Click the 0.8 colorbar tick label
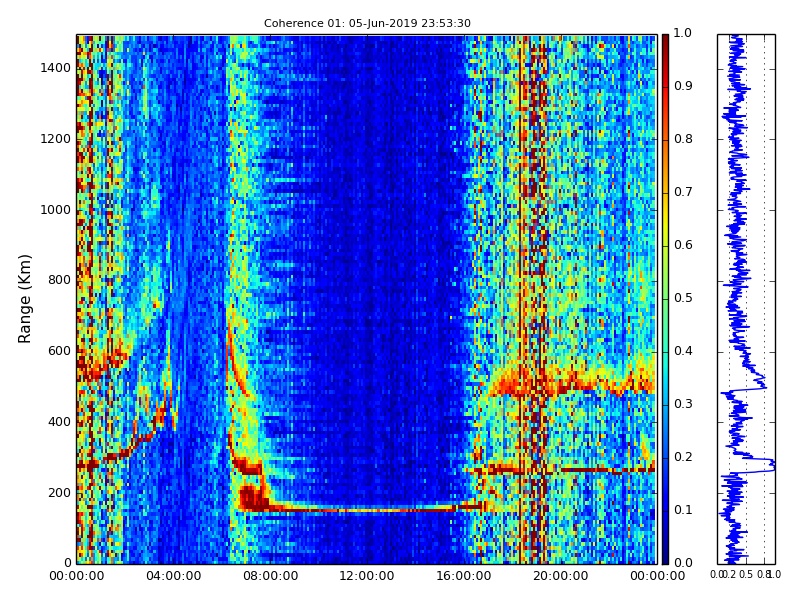 coord(683,139)
